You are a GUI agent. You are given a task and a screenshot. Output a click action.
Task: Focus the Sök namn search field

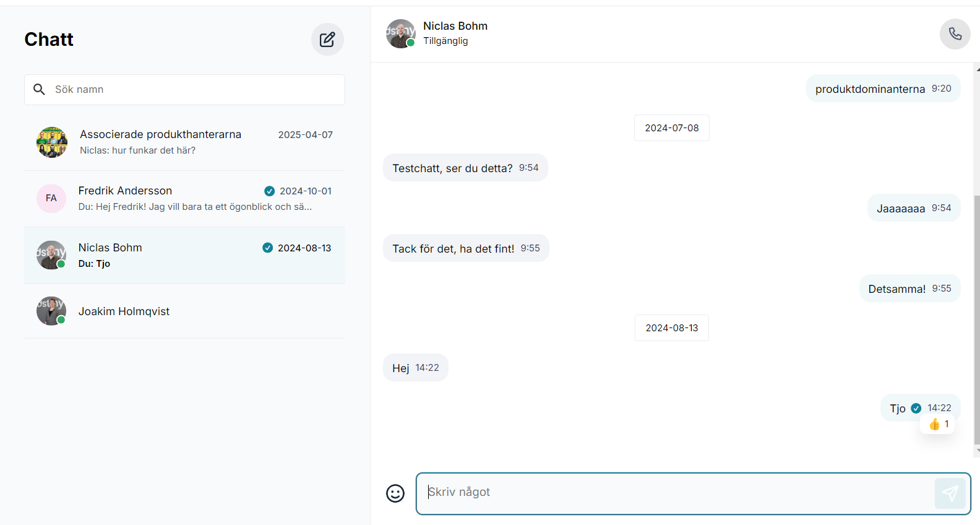point(195,90)
